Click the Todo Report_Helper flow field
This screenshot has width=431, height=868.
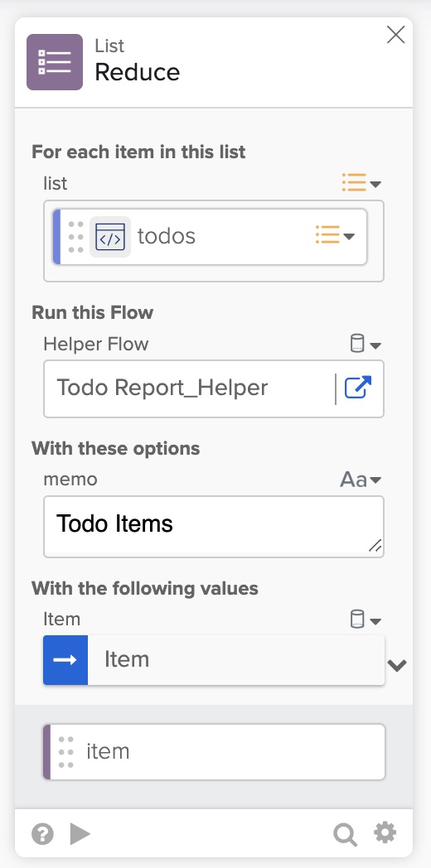pyautogui.click(x=214, y=388)
